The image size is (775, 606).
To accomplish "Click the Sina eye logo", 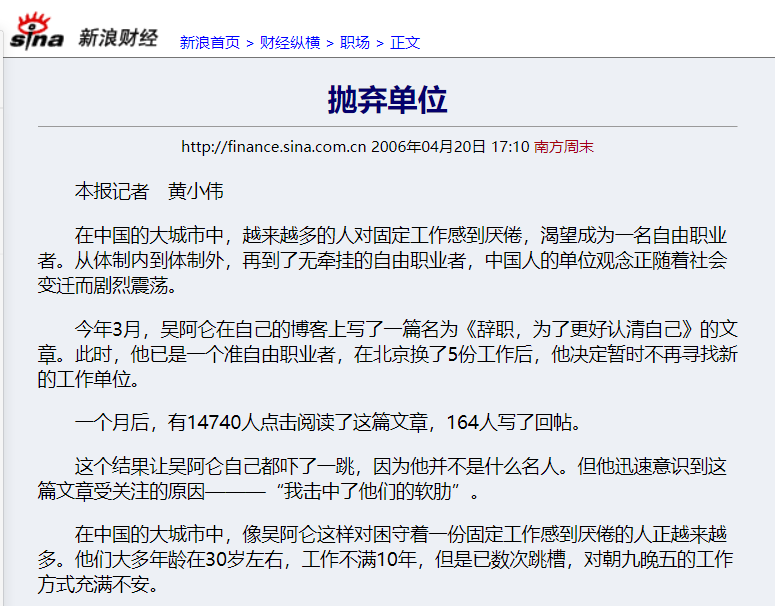I will point(37,32).
